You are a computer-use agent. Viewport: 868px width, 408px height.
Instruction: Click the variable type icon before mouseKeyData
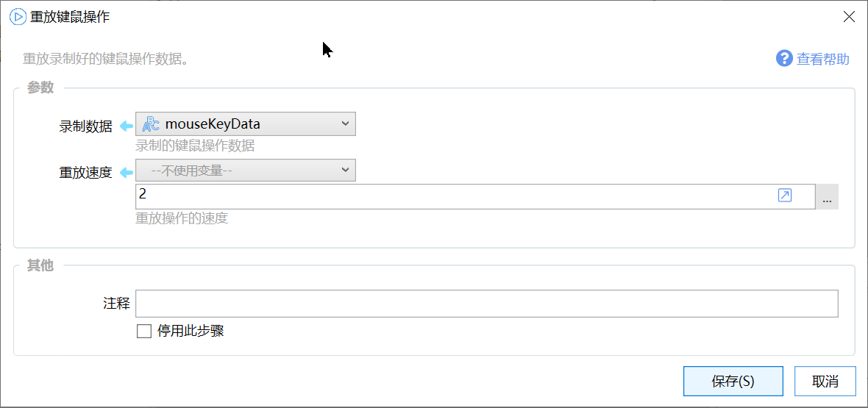(x=151, y=124)
